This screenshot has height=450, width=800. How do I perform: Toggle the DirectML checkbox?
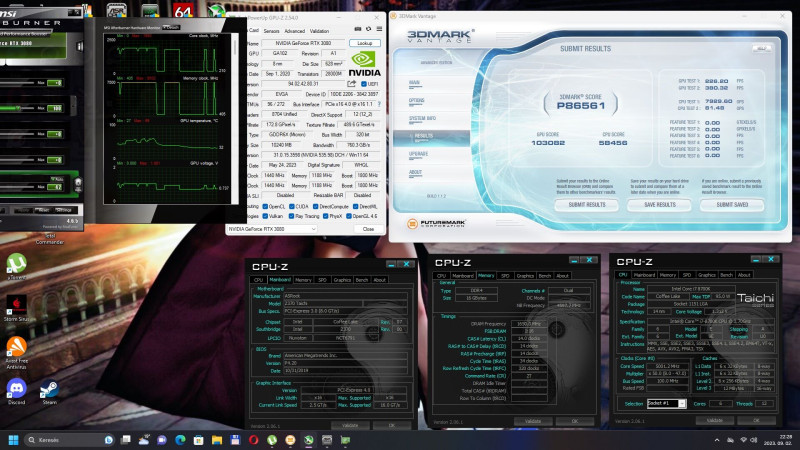[355, 207]
